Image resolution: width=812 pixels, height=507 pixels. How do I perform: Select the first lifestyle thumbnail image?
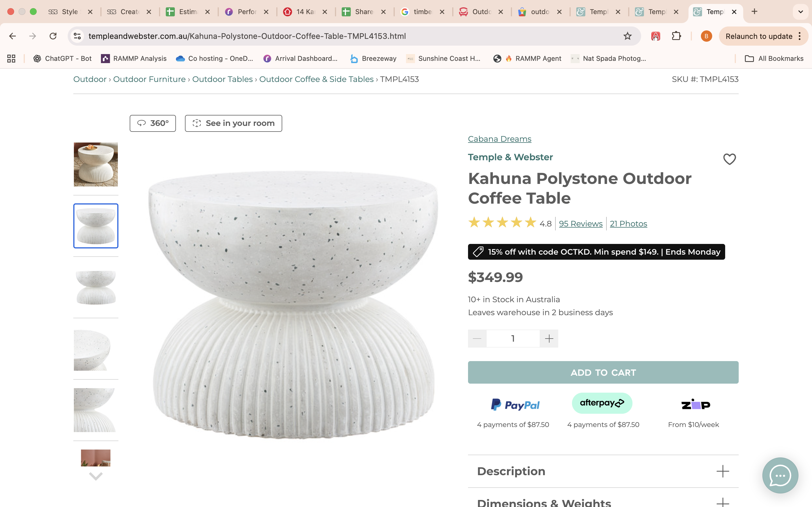(x=96, y=164)
